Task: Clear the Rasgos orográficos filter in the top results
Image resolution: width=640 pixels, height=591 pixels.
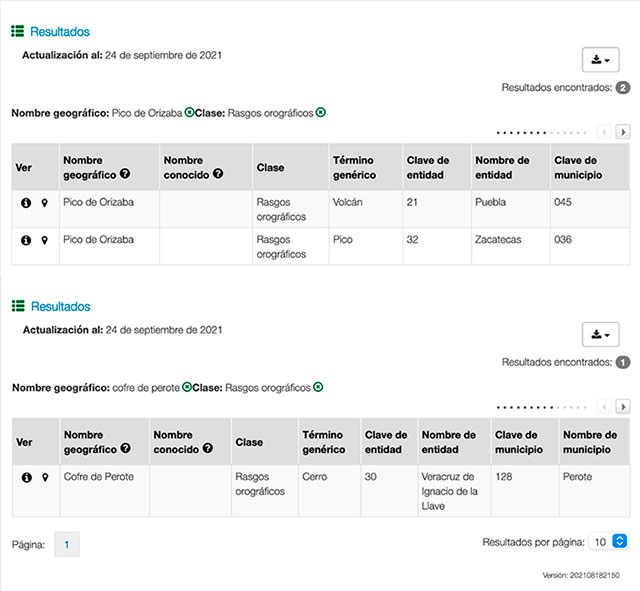Action: click(320, 112)
